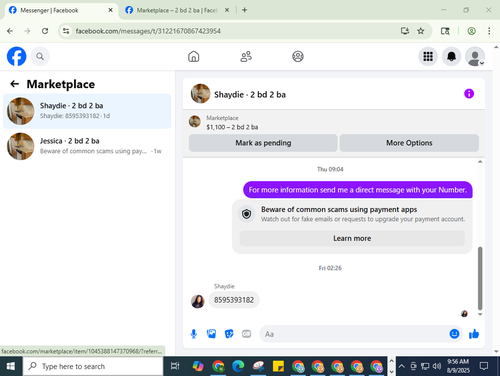Open Task View on the taskbar
The image size is (500, 376).
pos(175,366)
